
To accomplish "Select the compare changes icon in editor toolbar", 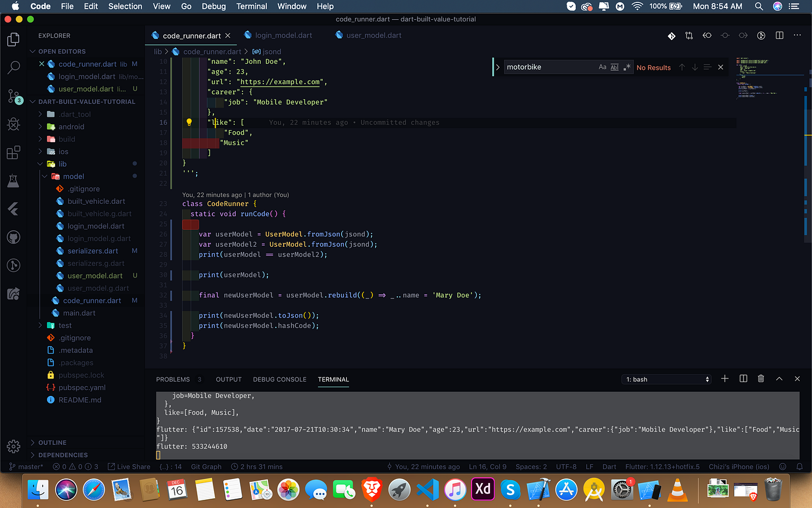I will (689, 35).
